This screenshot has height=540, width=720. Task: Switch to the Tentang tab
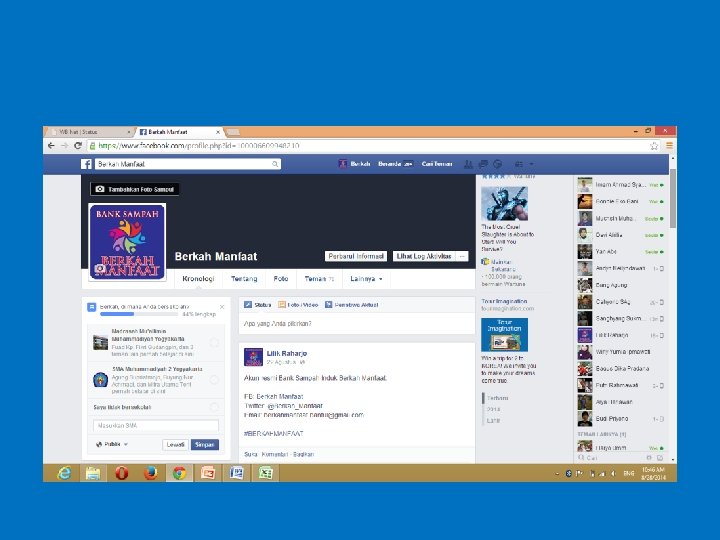click(244, 279)
